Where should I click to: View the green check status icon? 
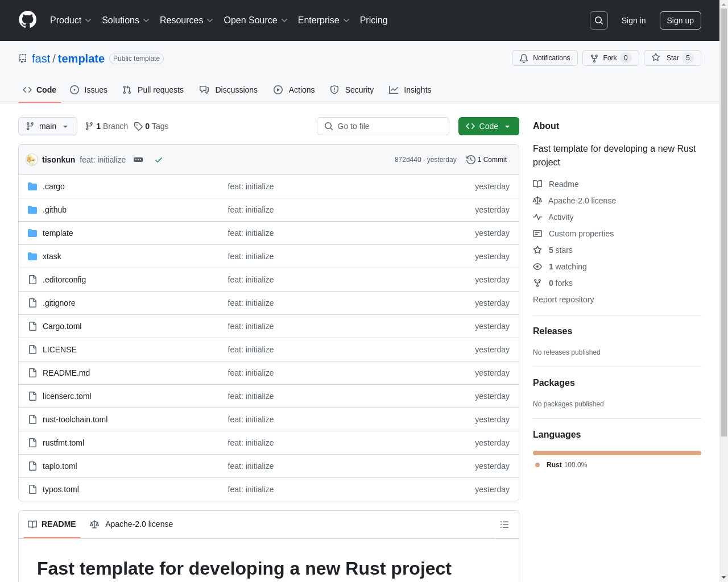click(x=159, y=160)
